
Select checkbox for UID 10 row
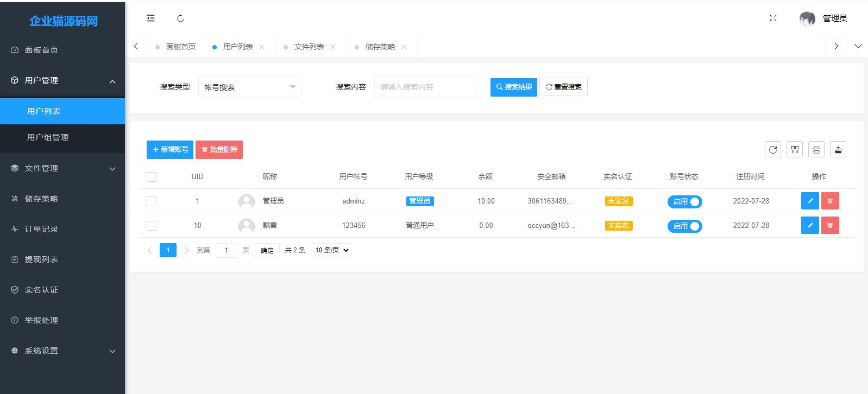(x=152, y=226)
